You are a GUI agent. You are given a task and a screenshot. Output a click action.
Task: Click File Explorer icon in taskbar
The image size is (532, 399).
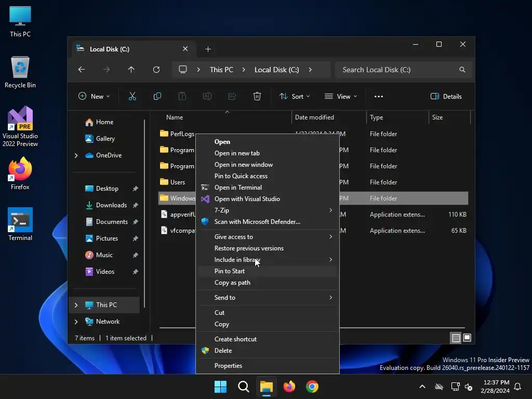(267, 387)
